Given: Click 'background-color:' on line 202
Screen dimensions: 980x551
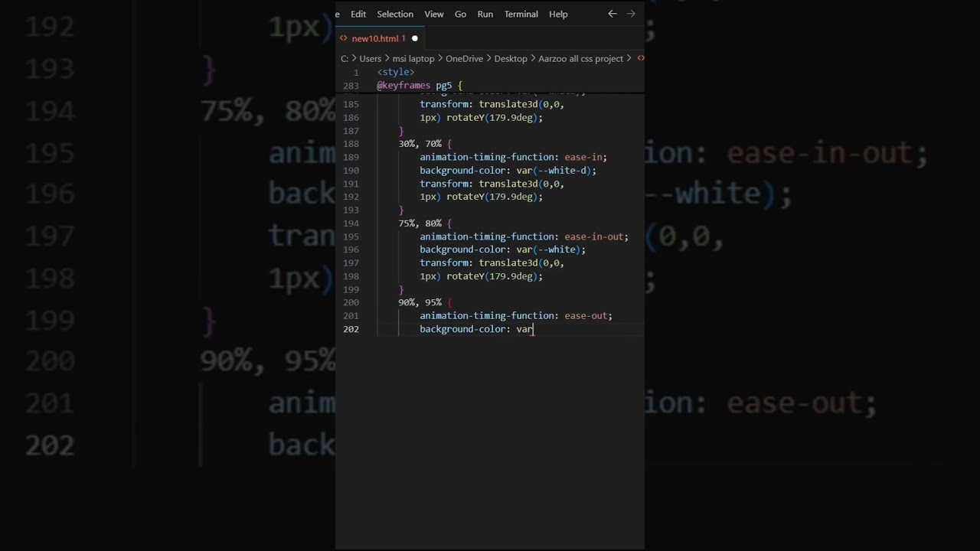Looking at the screenshot, I should tap(465, 329).
